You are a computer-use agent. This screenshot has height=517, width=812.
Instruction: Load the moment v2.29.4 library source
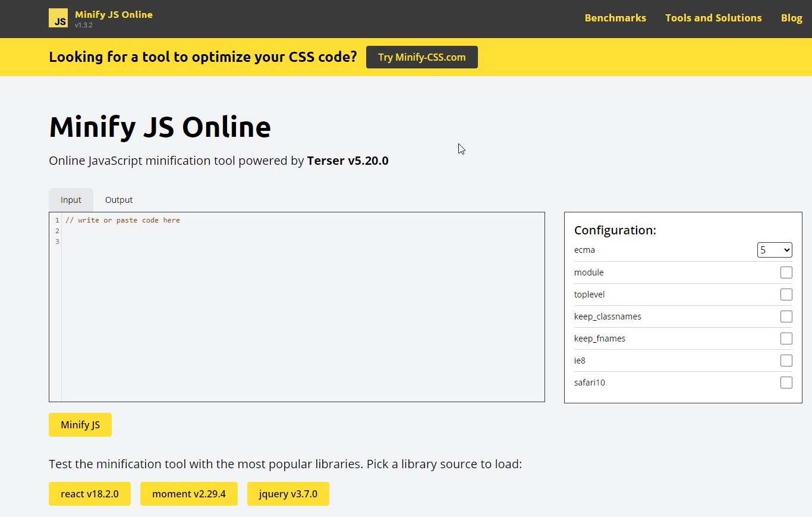(189, 494)
